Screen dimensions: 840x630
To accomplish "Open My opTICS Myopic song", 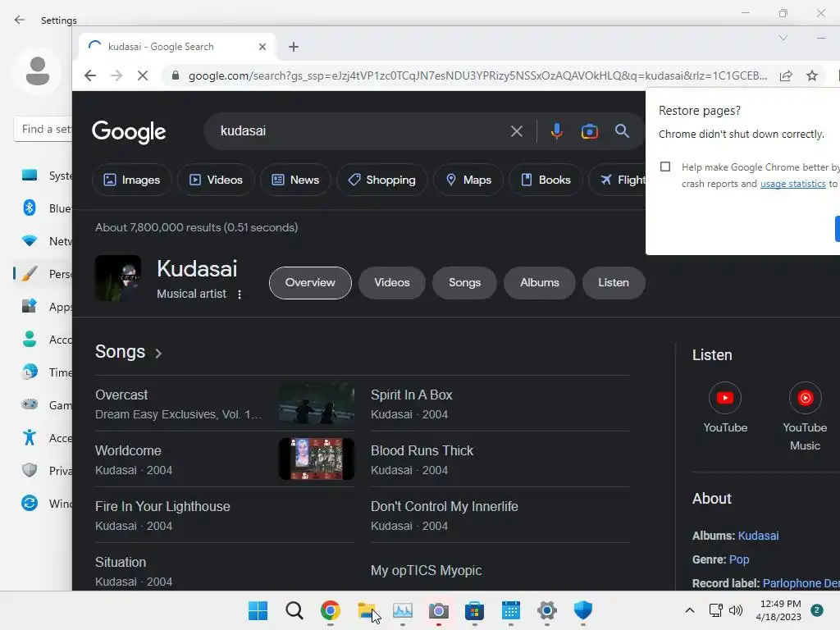I will (426, 571).
